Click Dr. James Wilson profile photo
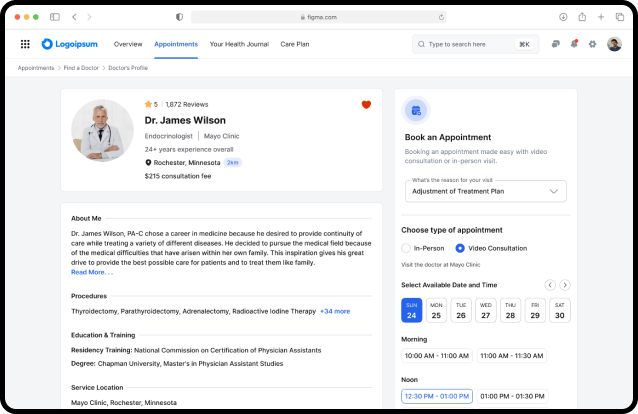638x414 pixels. tap(102, 131)
